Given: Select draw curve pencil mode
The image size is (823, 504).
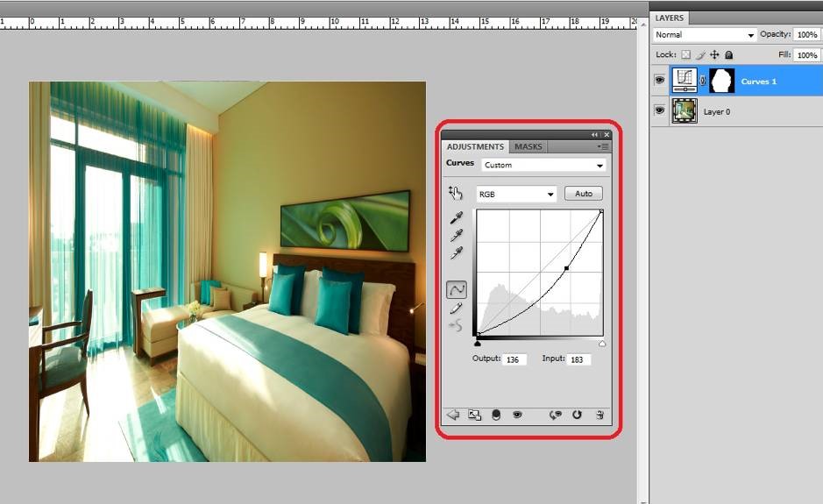Looking at the screenshot, I should (456, 309).
